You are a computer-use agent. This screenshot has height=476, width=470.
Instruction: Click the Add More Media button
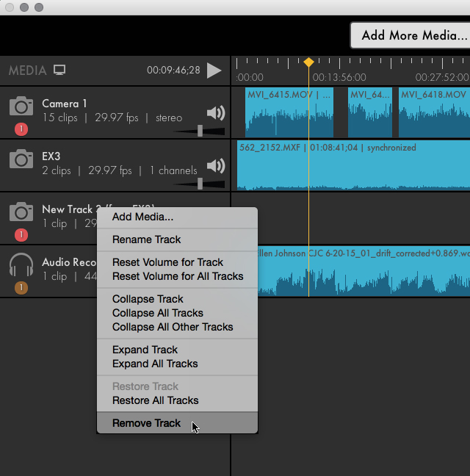[411, 35]
